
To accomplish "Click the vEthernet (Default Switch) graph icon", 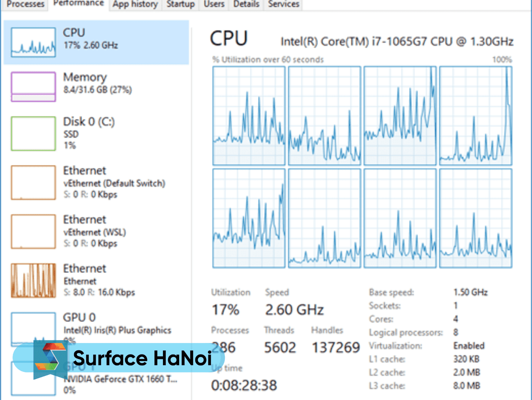I will click(33, 182).
